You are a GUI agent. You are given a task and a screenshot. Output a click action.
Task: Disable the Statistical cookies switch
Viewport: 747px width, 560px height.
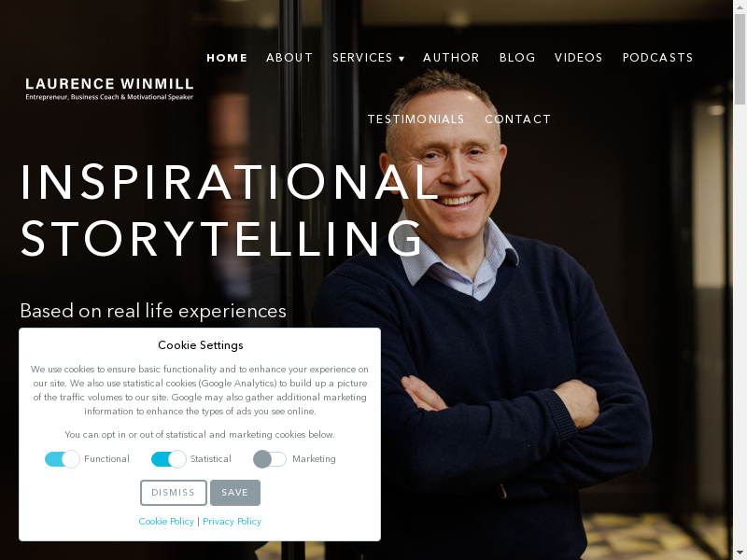click(168, 459)
